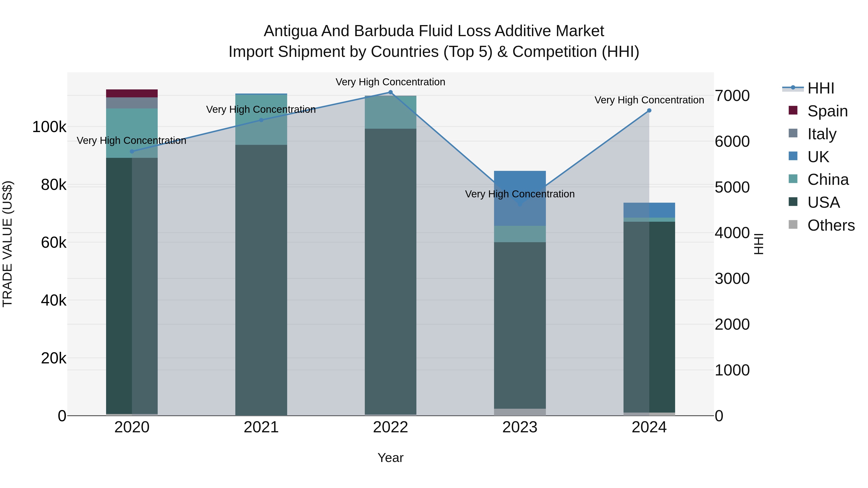The image size is (868, 488).
Task: Click the 3000 HHI axis tick
Action: click(732, 279)
